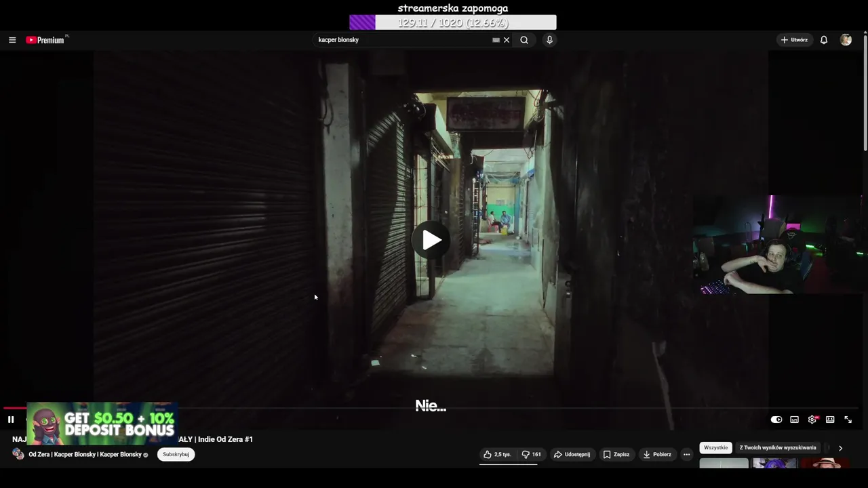The height and width of the screenshot is (488, 868).
Task: Open account avatar menu
Action: click(846, 40)
